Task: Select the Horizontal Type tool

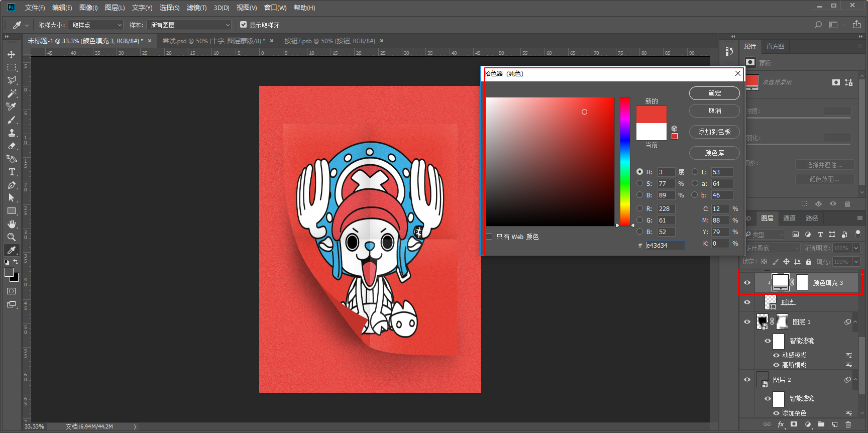Action: click(12, 172)
